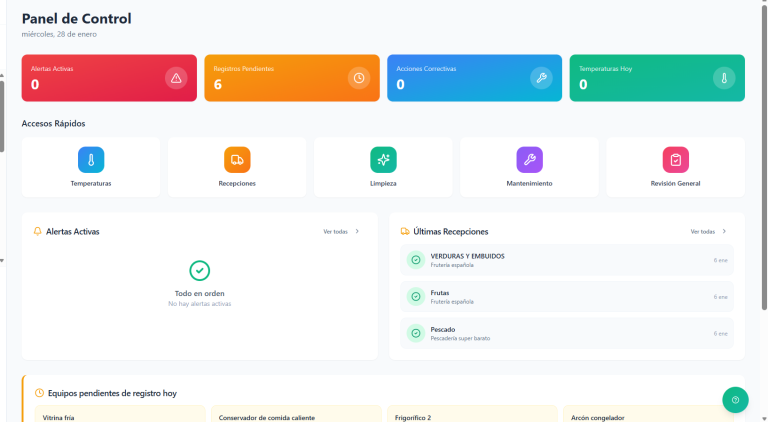Expand Alertas Activas with Ver todas chevron
This screenshot has width=768, height=422.
pos(357,231)
